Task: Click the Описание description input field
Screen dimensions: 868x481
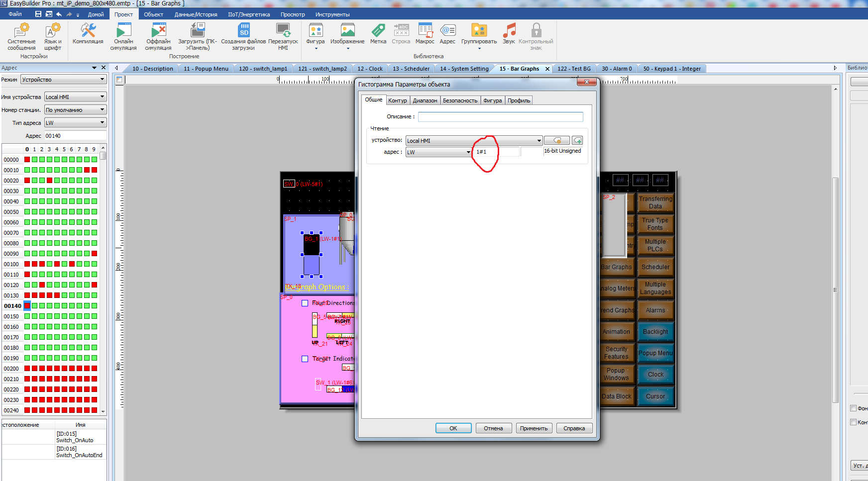Action: tap(500, 117)
